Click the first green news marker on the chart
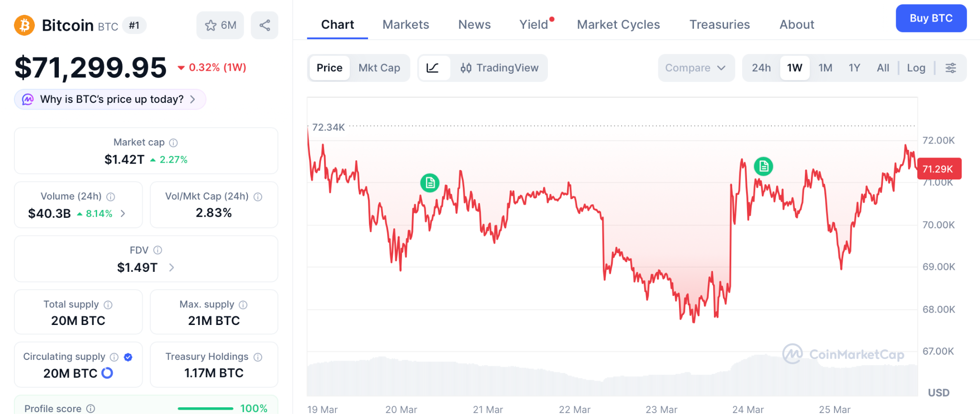The height and width of the screenshot is (414, 980). 430,183
